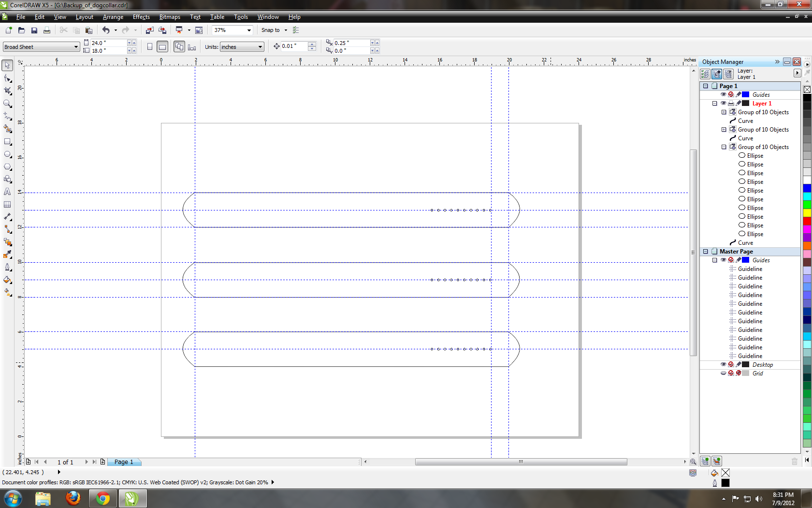Expand the first Group of 10 Objects

(x=724, y=112)
